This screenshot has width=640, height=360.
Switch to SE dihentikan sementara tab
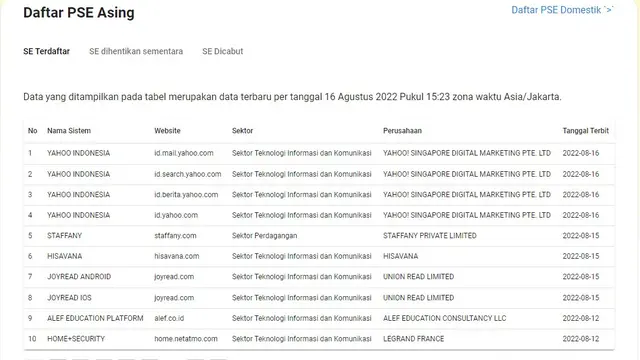pos(136,51)
